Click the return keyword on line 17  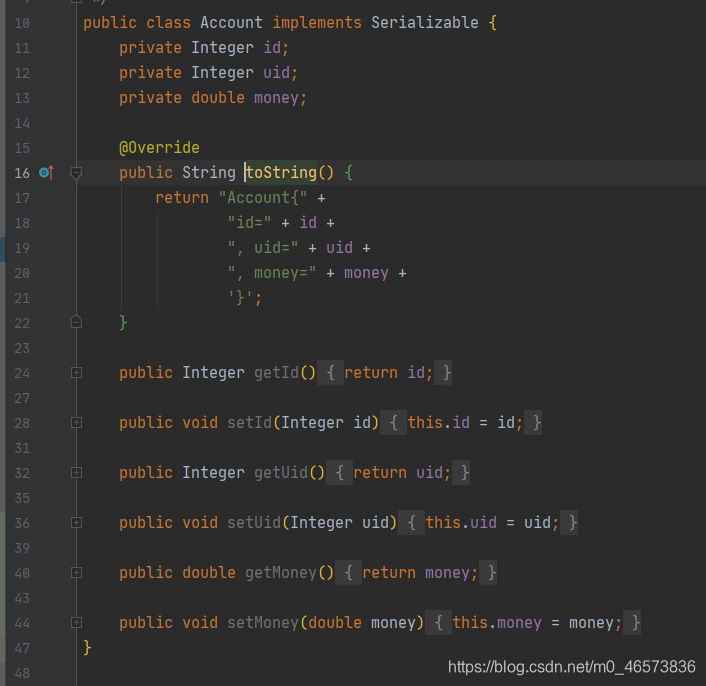pos(182,198)
